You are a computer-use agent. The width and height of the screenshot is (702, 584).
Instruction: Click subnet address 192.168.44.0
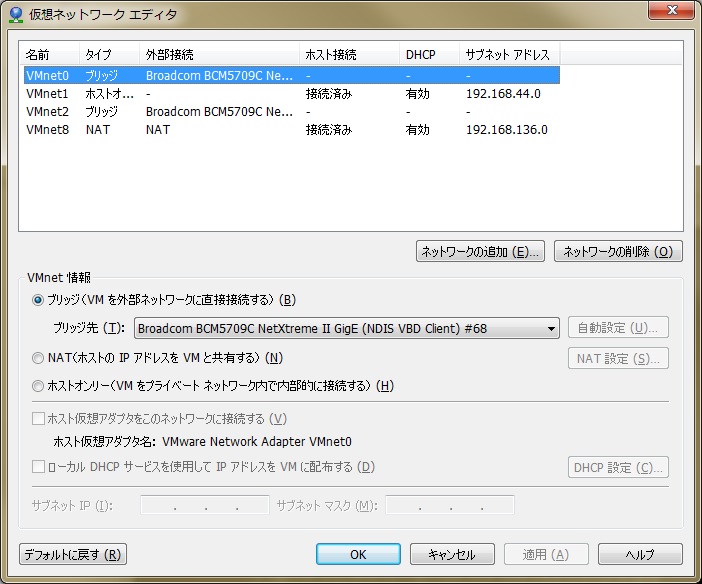503,94
